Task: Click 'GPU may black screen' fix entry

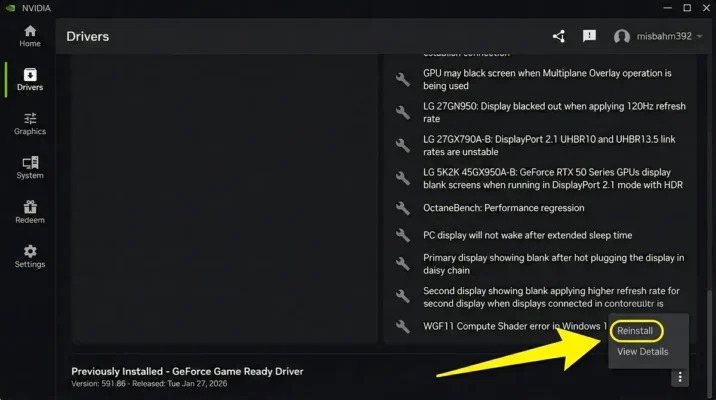Action: (x=547, y=79)
